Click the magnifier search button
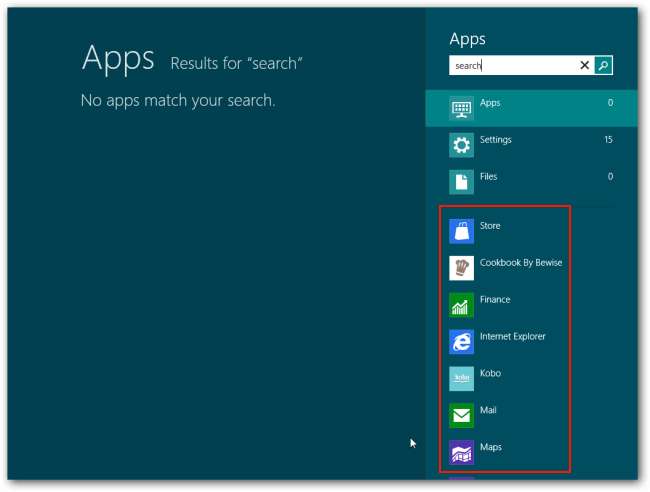Image resolution: width=650 pixels, height=492 pixels. coord(603,65)
